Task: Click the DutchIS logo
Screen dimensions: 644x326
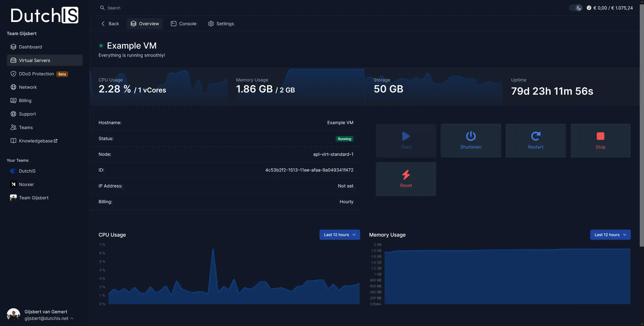Action: pos(45,15)
